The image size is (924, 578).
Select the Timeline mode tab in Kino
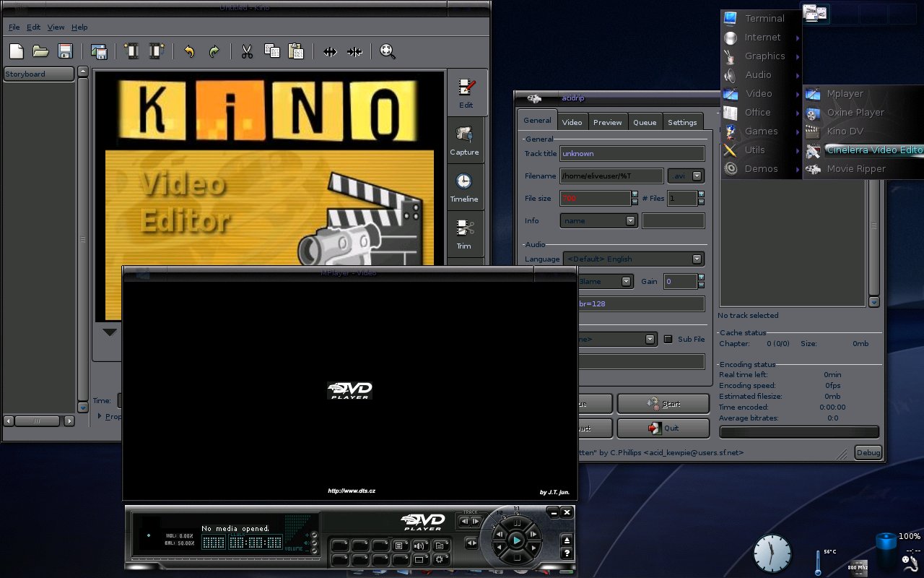coord(464,186)
